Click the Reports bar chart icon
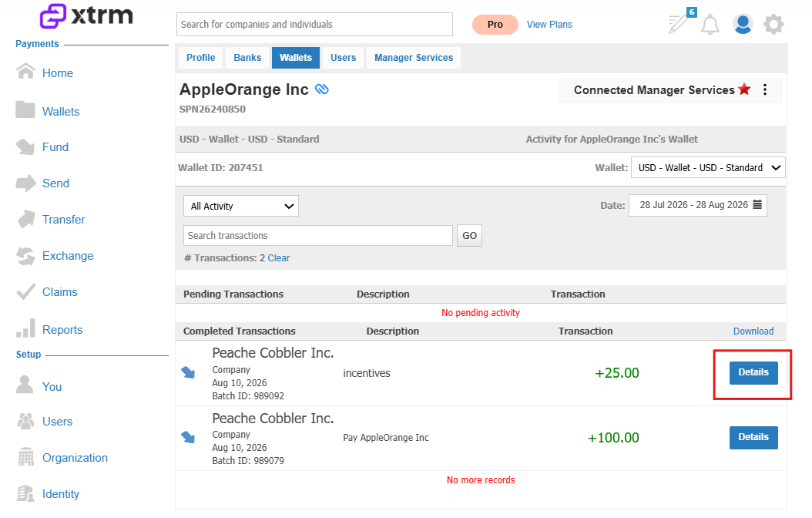The height and width of the screenshot is (518, 812). click(x=26, y=328)
